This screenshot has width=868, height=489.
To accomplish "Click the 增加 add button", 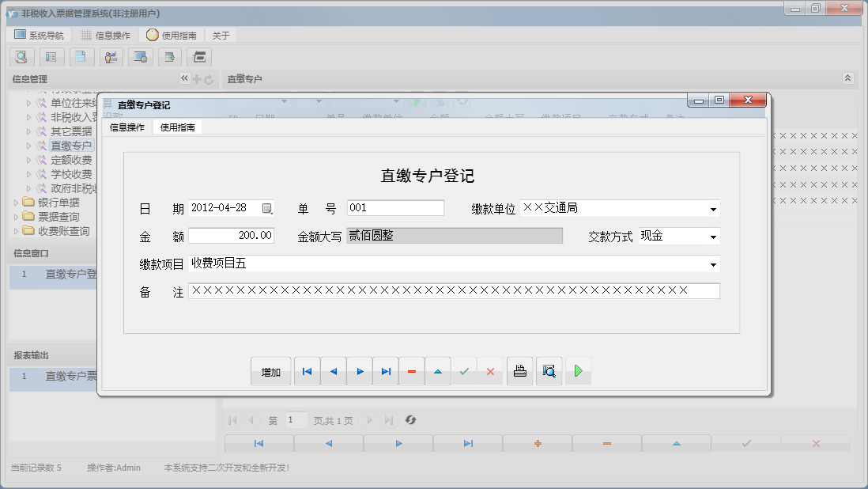I will [x=270, y=370].
